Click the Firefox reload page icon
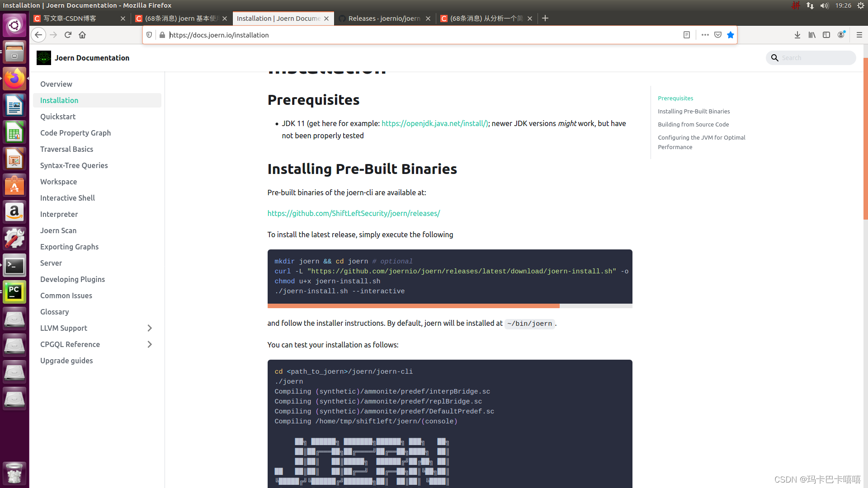 coord(68,35)
